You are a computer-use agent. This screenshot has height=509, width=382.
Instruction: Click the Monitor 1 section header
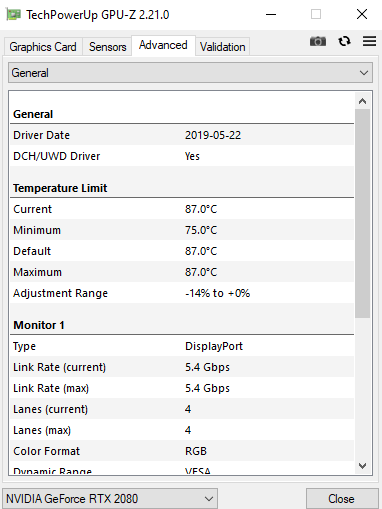coord(39,325)
